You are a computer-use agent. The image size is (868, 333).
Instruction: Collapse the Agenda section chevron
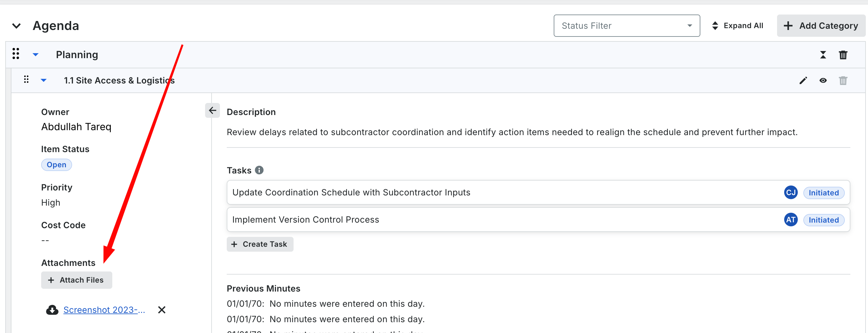(16, 26)
